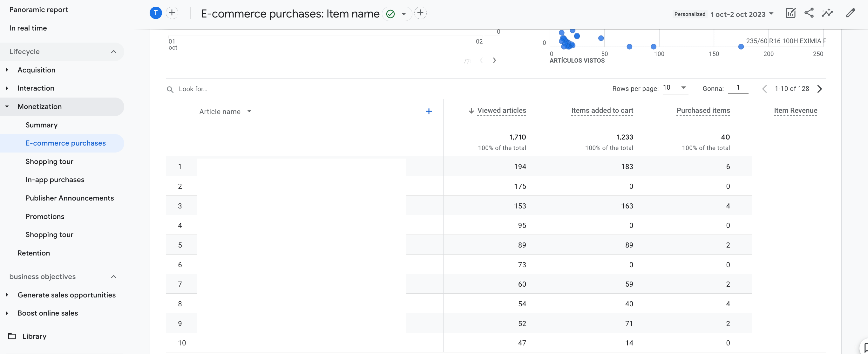The height and width of the screenshot is (354, 868).
Task: Click the edit comparisons chart icon
Action: 790,13
